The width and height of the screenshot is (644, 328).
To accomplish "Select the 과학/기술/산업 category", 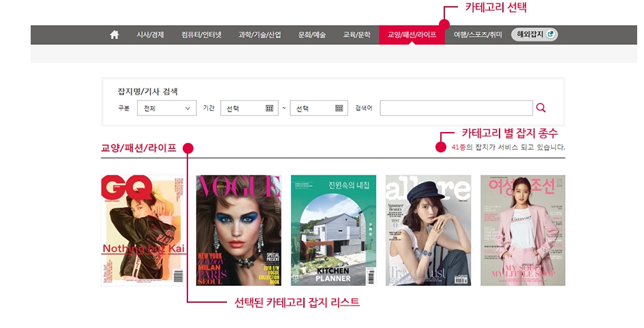I will click(260, 35).
